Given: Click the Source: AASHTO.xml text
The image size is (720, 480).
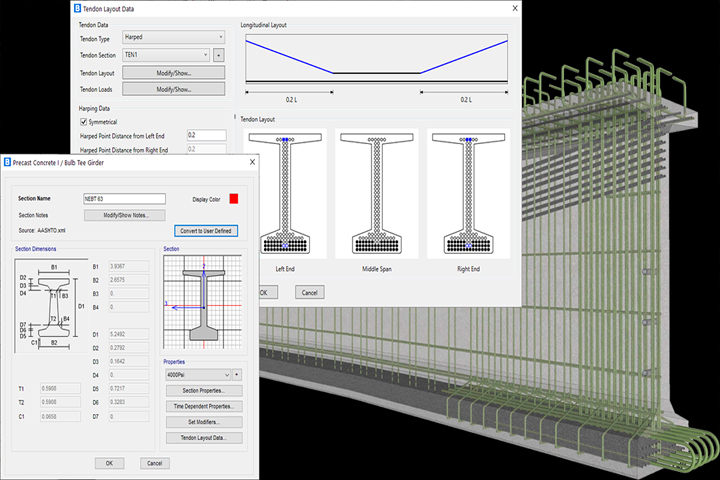Looking at the screenshot, I should pyautogui.click(x=42, y=231).
